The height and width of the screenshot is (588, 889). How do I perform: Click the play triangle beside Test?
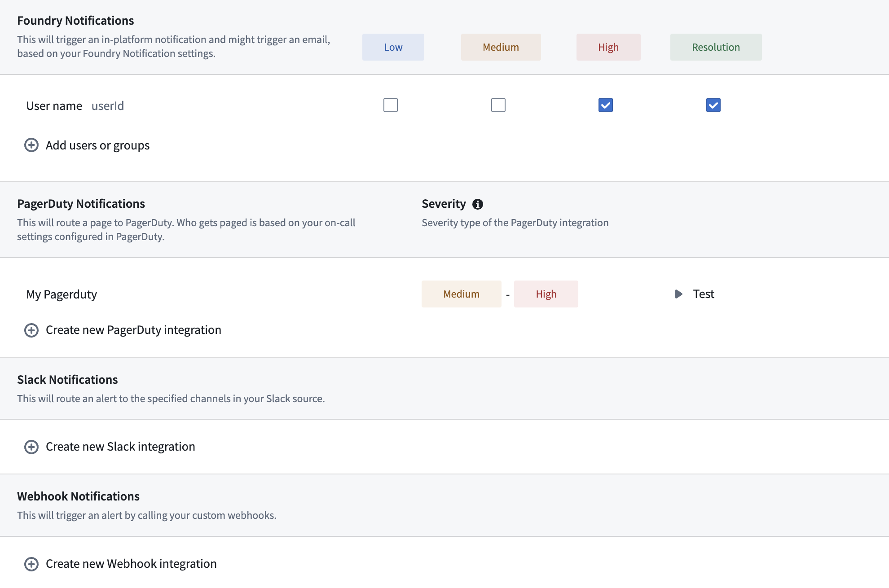coord(678,294)
